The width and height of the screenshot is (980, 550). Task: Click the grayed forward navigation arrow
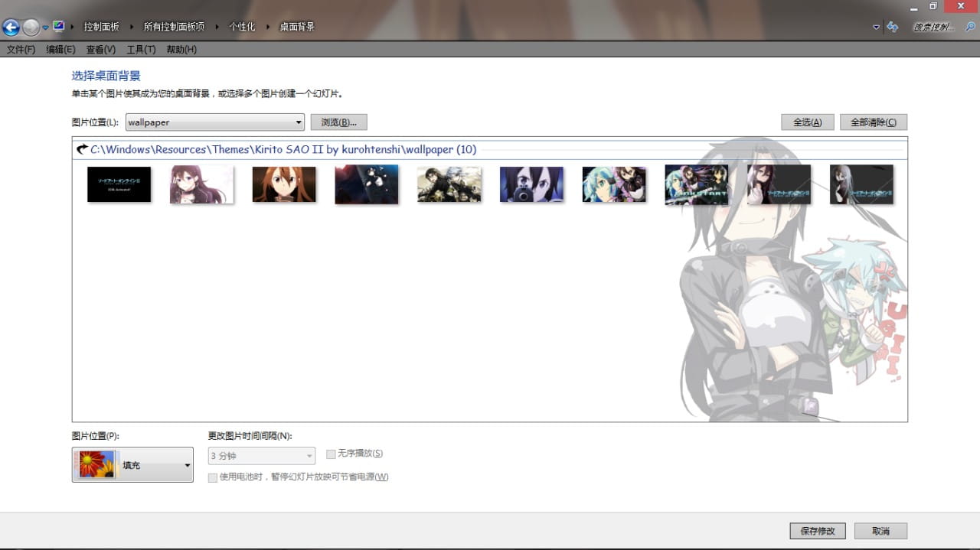(29, 27)
